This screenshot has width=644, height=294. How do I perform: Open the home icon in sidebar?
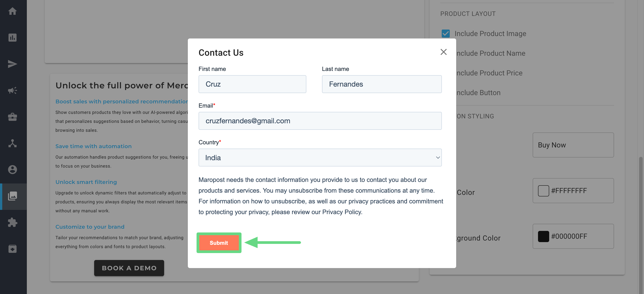coord(13,11)
